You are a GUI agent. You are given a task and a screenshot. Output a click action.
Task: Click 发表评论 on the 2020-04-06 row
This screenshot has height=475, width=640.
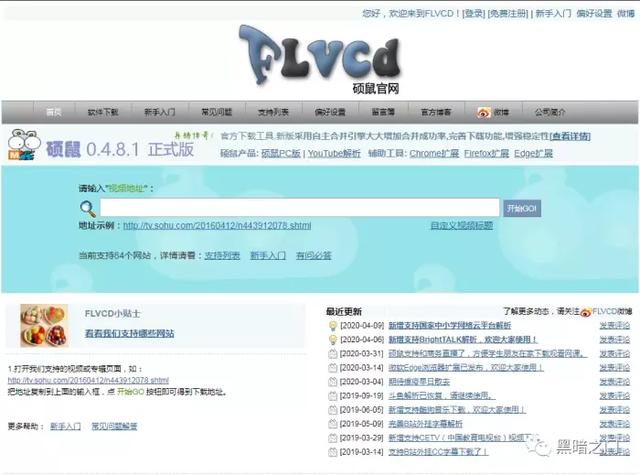pyautogui.click(x=615, y=340)
